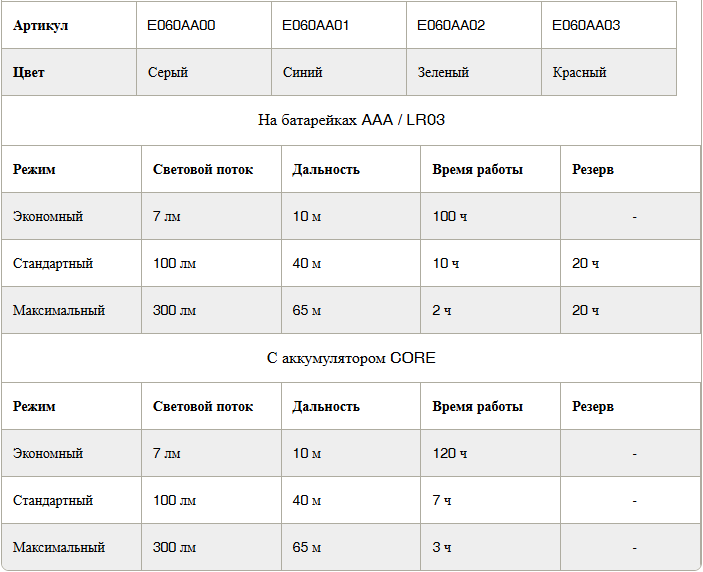Click the 100 ч runtime cell for Экономный
The height and width of the screenshot is (572, 703).
(x=490, y=216)
